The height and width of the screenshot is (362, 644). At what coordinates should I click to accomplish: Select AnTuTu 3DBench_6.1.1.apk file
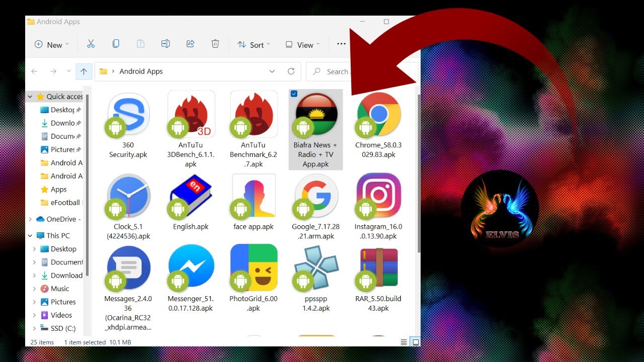pos(191,130)
